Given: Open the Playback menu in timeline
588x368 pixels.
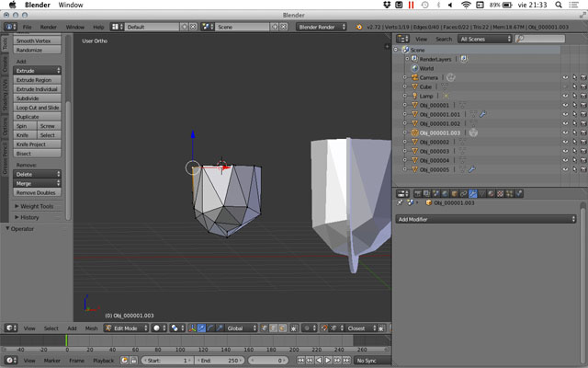Looking at the screenshot, I should [x=103, y=361].
